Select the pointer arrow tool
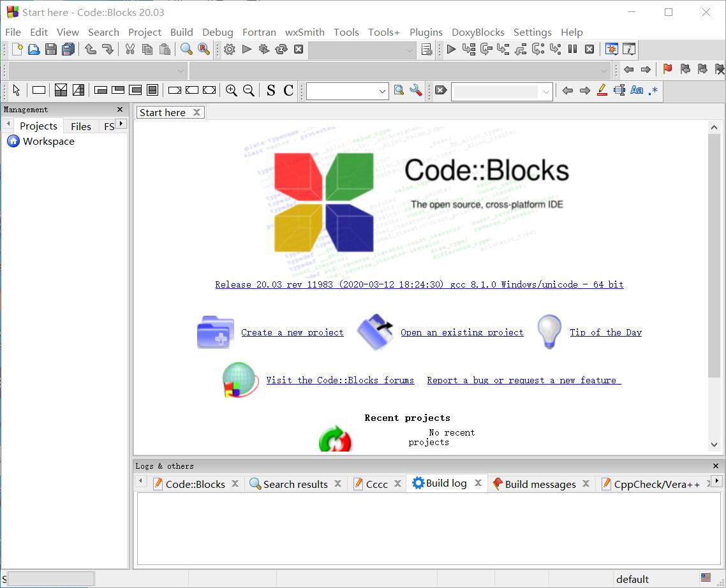 click(16, 91)
